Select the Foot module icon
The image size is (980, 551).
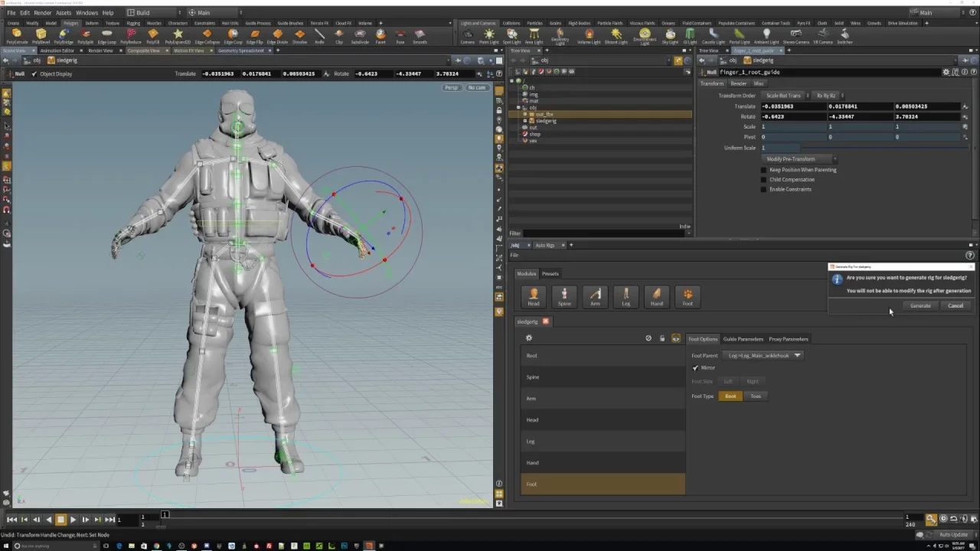pos(687,295)
